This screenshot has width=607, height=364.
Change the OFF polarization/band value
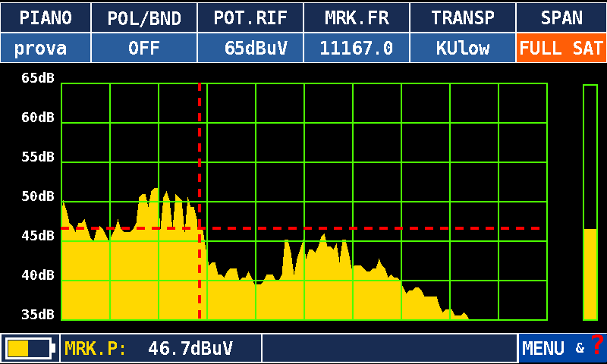(144, 48)
